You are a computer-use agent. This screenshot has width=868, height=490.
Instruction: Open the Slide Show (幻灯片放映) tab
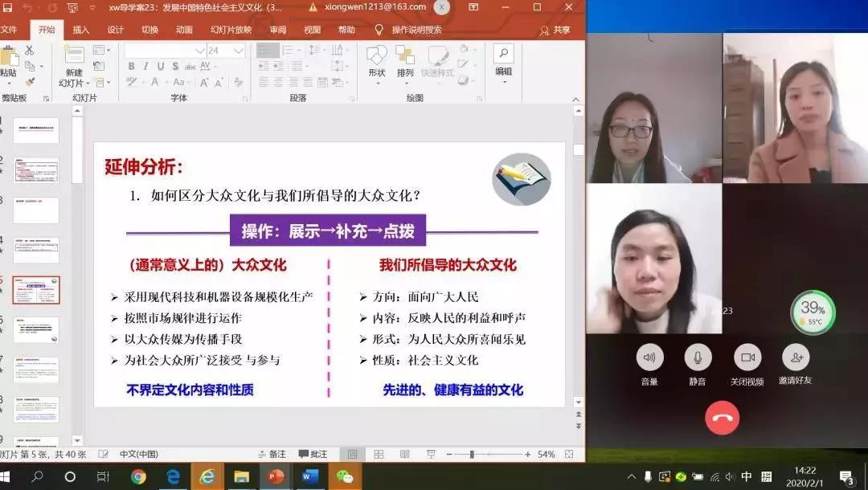tap(231, 30)
